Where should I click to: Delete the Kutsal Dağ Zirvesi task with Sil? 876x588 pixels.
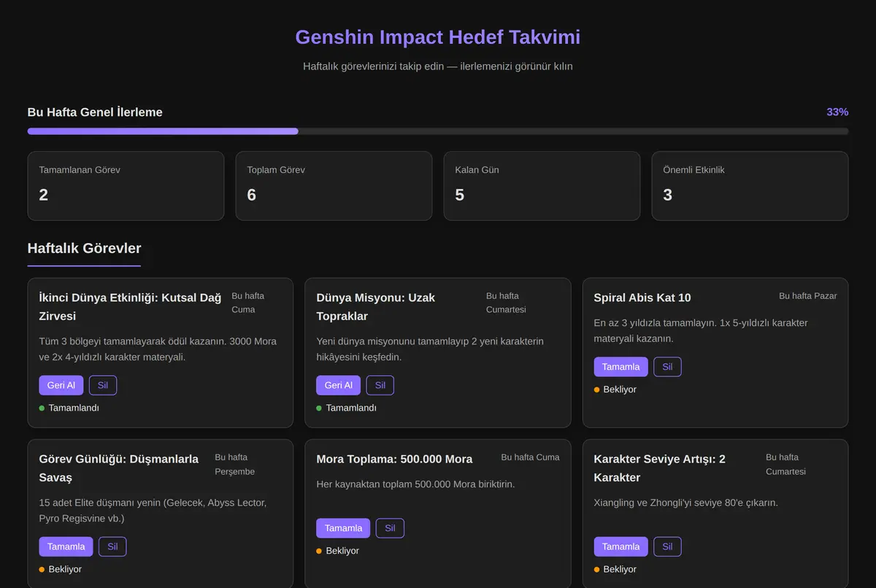103,385
